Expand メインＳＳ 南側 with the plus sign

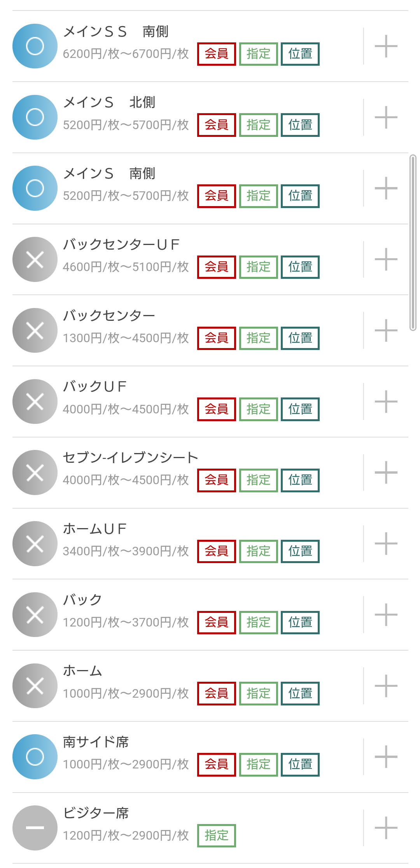click(386, 46)
